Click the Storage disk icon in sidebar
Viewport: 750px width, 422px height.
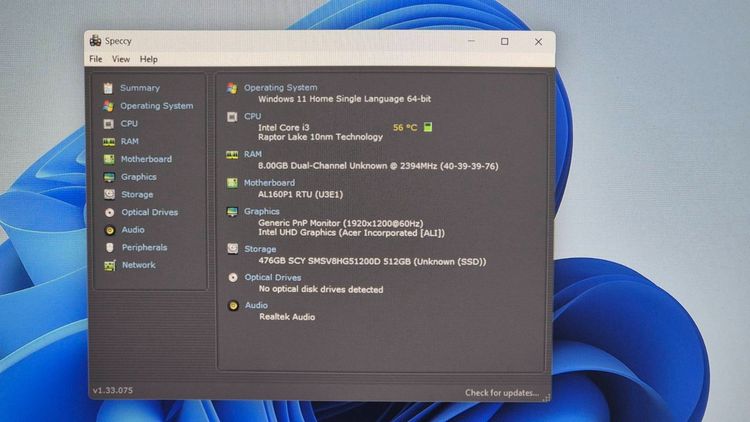[x=110, y=194]
